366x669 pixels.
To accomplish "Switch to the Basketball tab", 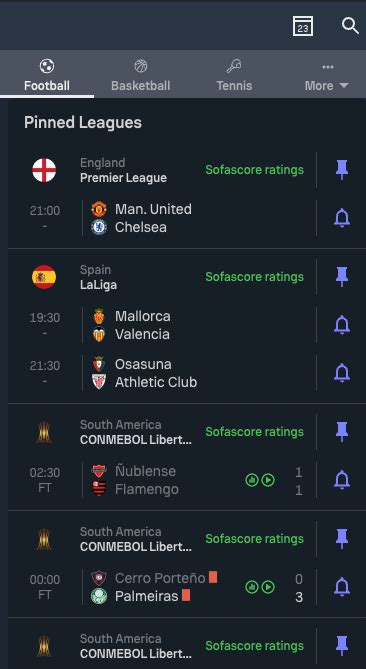I will point(141,76).
